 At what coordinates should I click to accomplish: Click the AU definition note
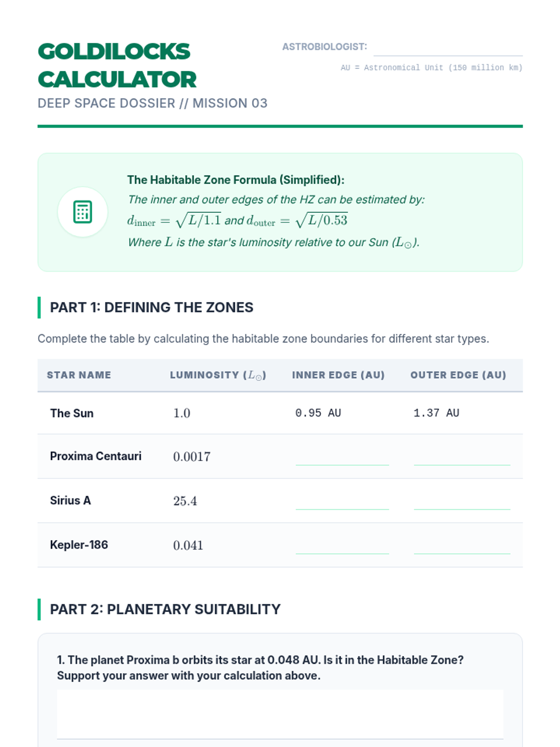pyautogui.click(x=431, y=68)
